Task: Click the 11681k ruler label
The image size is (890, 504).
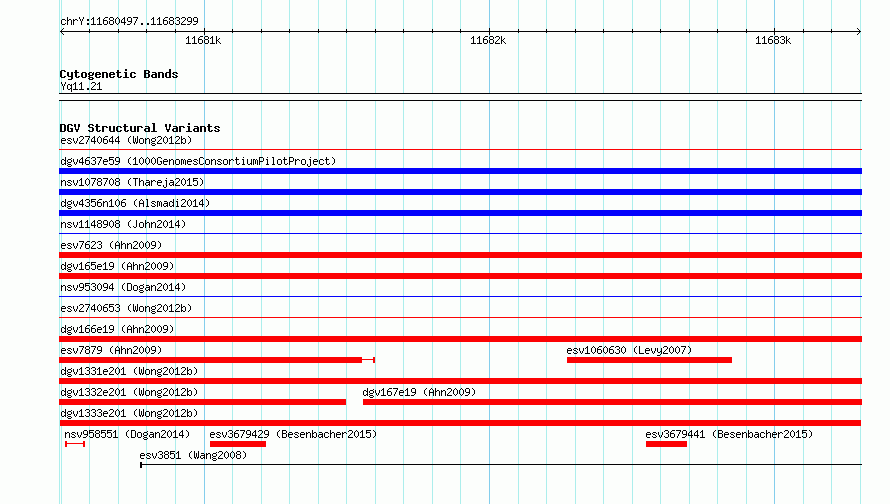Action: [203, 40]
